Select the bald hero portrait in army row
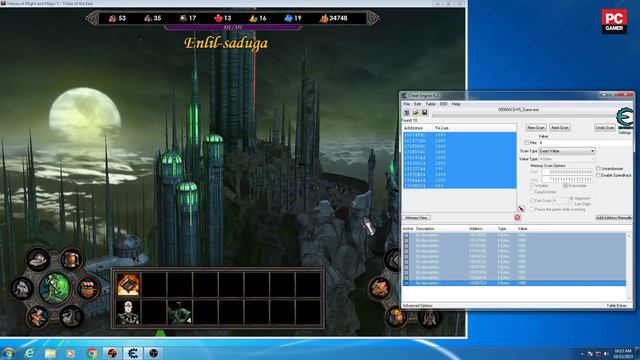Image resolution: width=640 pixels, height=360 pixels. coord(128,312)
